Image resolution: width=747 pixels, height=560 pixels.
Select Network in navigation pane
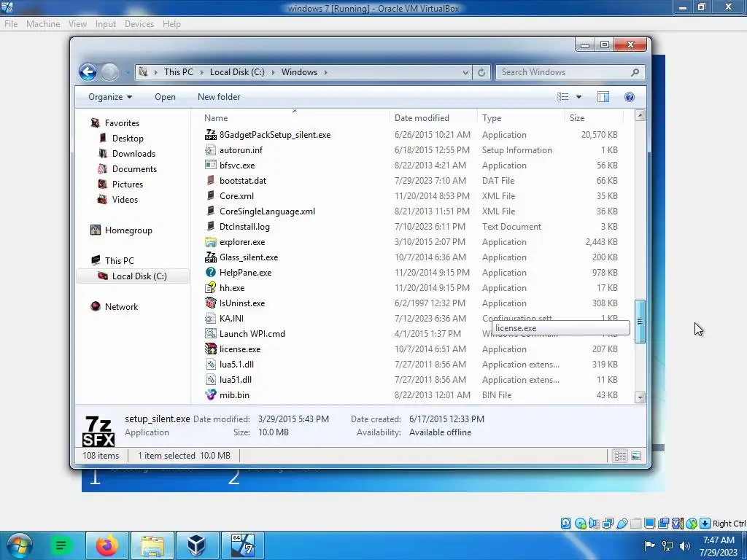tap(121, 307)
